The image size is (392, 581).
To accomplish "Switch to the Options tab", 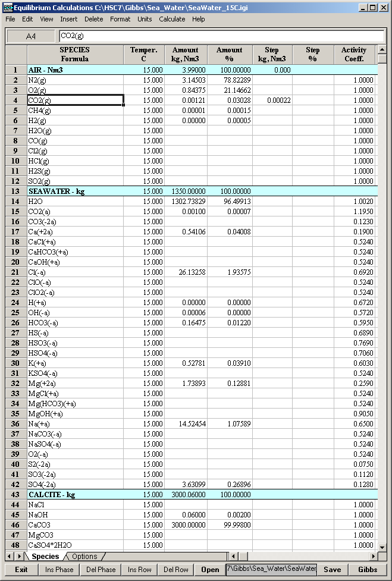I will tap(84, 557).
